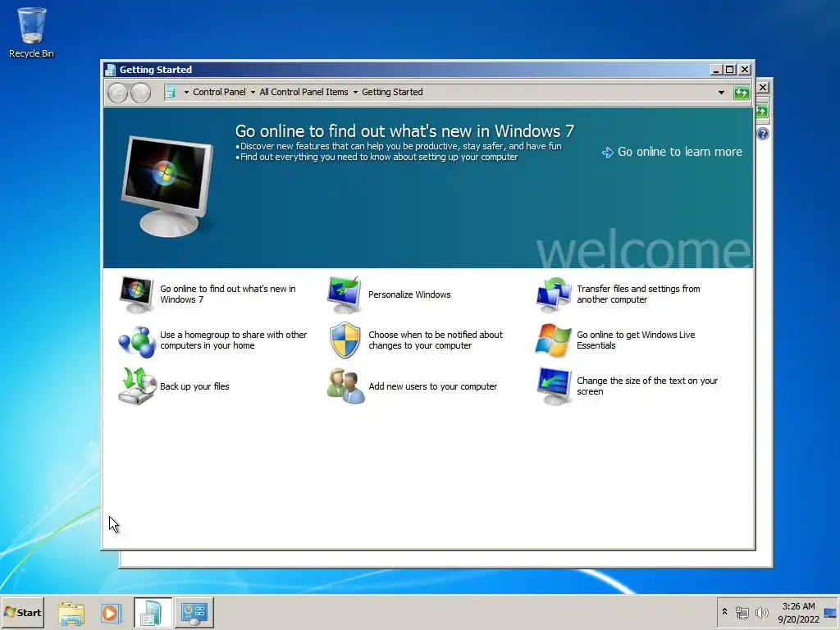Open the dropdown arrow before Control Panel
The image size is (840, 630).
coord(186,93)
